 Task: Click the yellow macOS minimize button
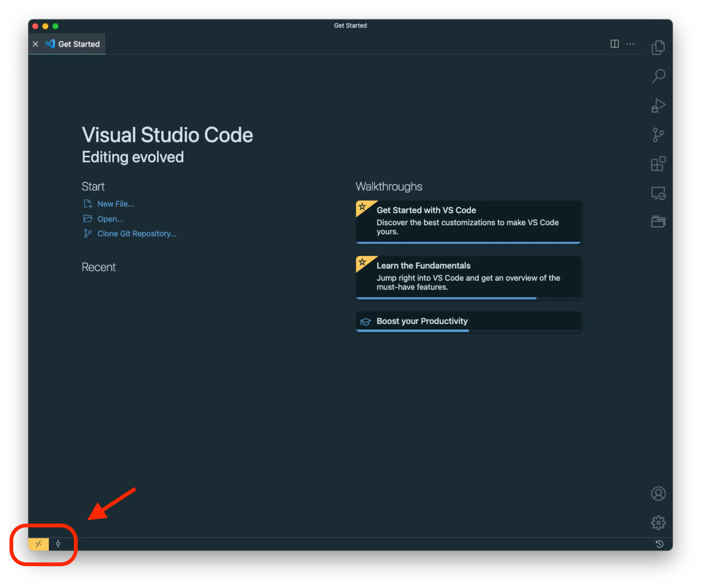click(45, 26)
